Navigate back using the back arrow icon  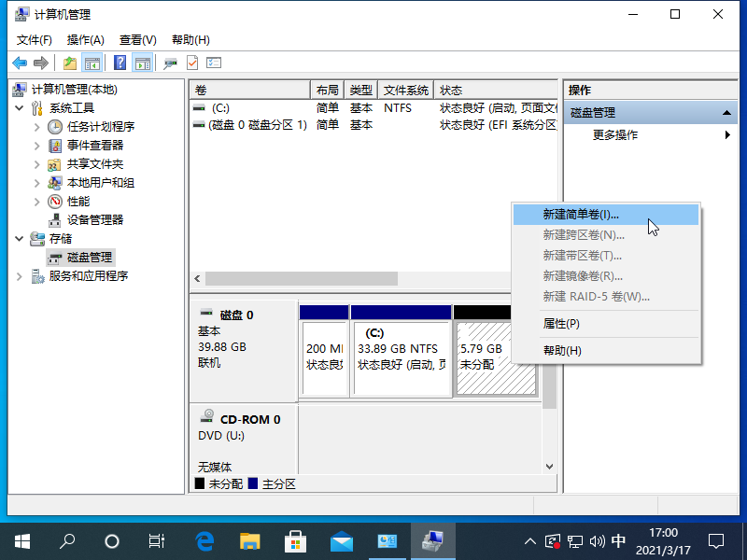19,63
